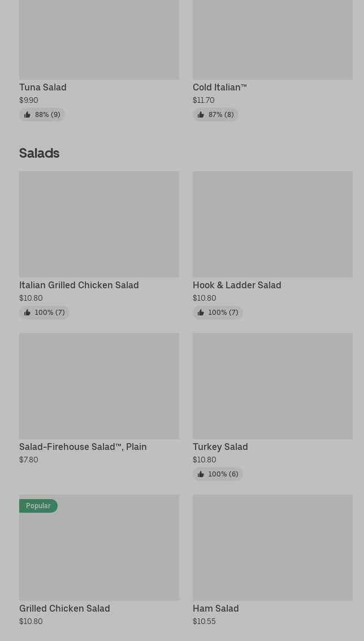The height and width of the screenshot is (641, 364).
Task: Click thumbs-up icon under Turkey Salad
Action: pyautogui.click(x=201, y=474)
